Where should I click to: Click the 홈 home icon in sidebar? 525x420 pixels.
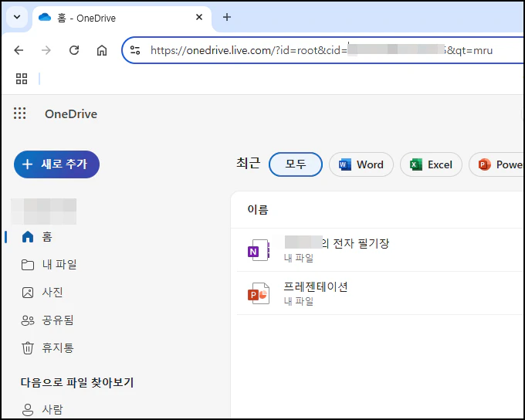[28, 237]
